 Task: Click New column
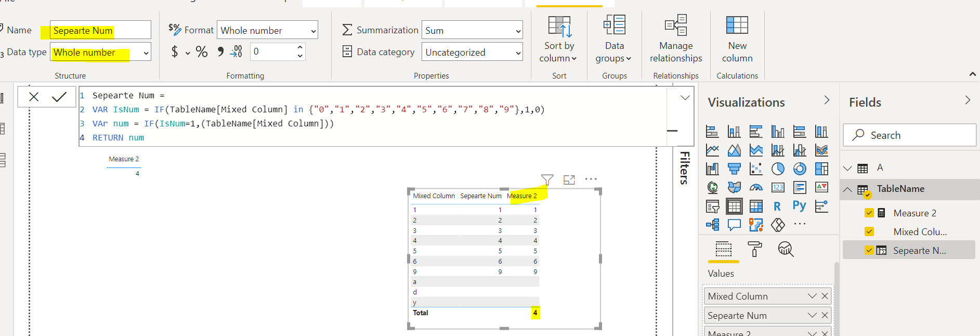[x=737, y=40]
